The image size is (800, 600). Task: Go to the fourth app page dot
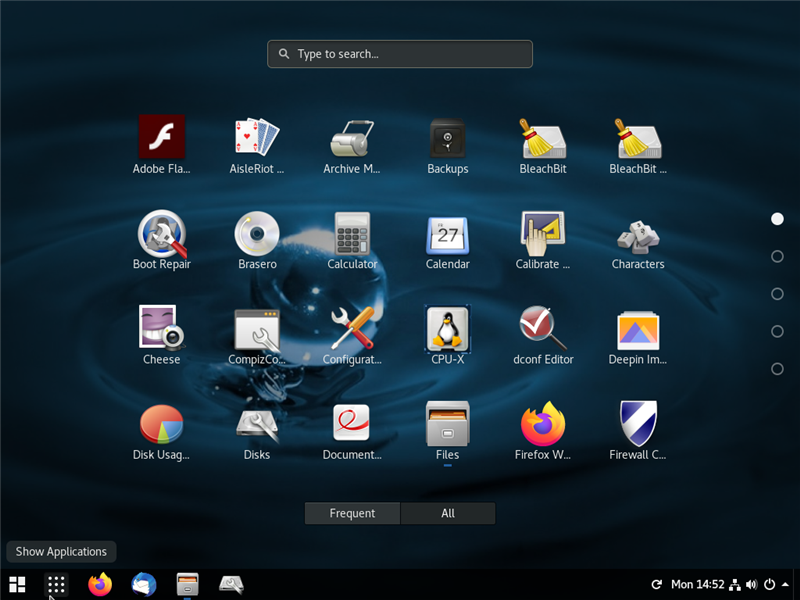click(x=777, y=332)
